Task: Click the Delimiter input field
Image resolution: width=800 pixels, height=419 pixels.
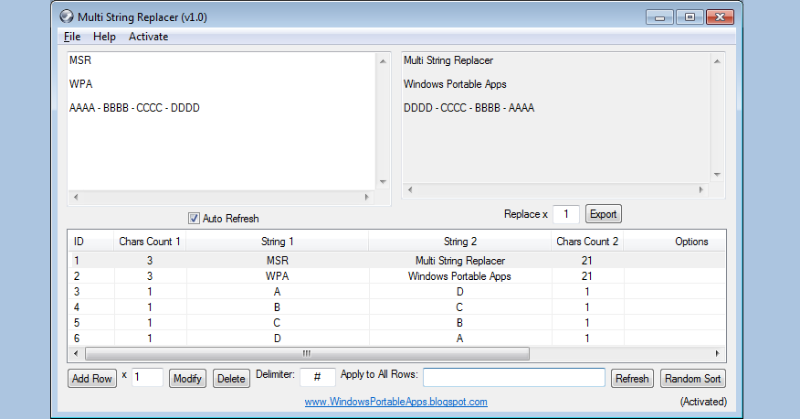Action: 317,378
